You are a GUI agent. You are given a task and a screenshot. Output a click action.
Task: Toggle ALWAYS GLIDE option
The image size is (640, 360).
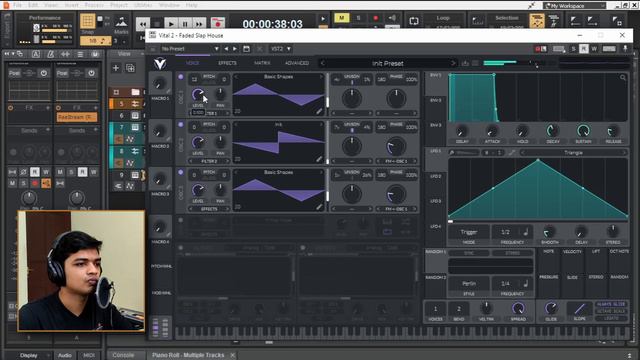coord(611,304)
